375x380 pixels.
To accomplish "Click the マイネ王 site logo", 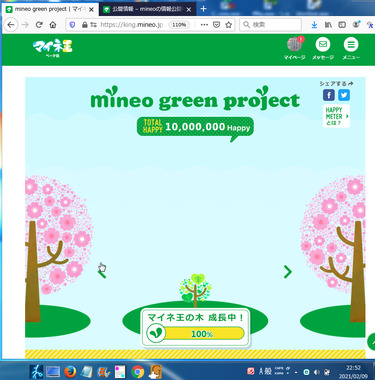I will tap(53, 49).
